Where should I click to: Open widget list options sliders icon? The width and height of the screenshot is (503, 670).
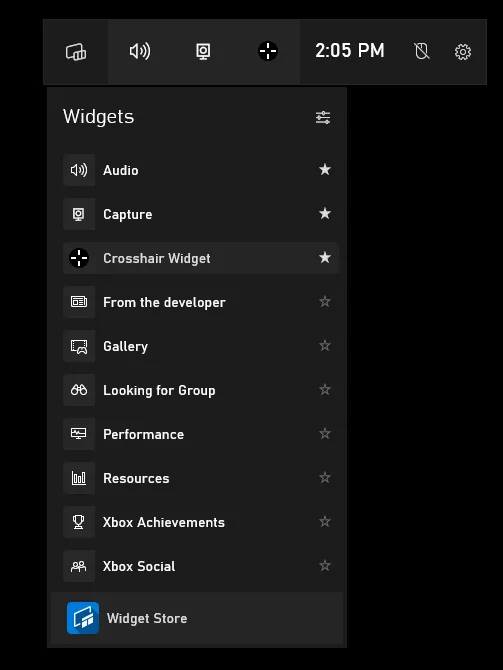[x=323, y=117]
